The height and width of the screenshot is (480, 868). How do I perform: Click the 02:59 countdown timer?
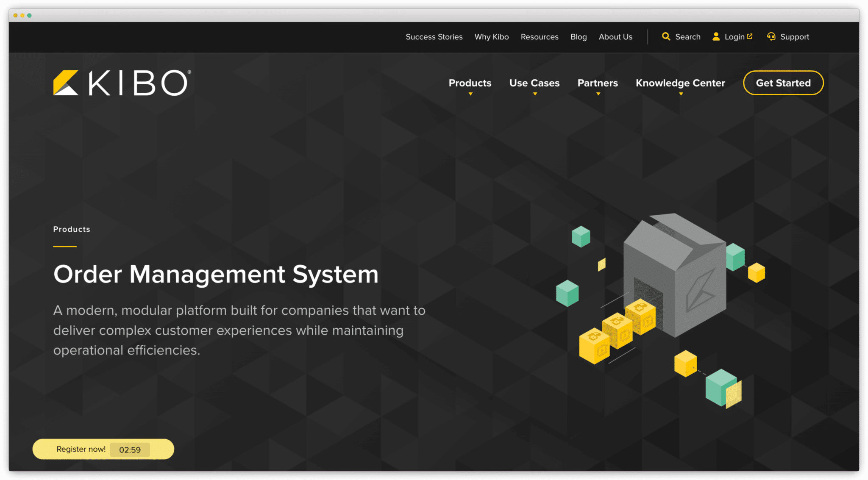(x=130, y=450)
